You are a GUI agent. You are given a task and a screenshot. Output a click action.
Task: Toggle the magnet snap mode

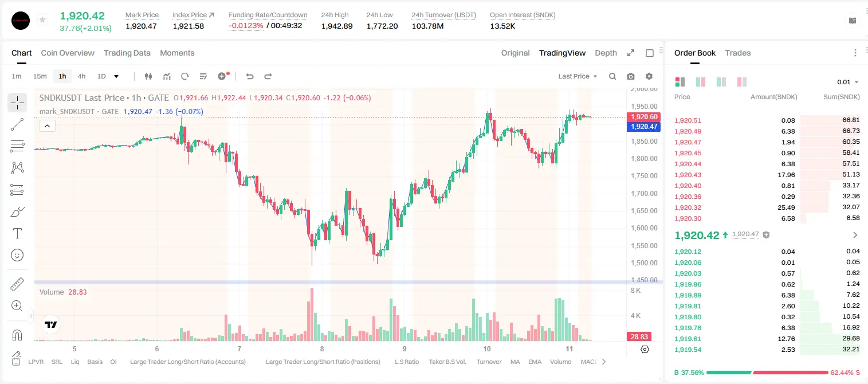coord(17,335)
